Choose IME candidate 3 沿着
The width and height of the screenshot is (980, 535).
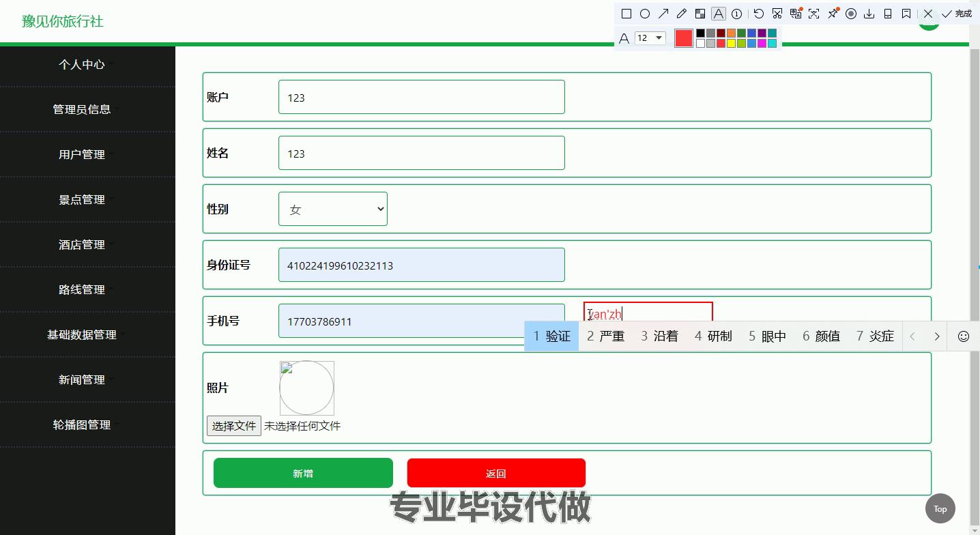coord(659,336)
